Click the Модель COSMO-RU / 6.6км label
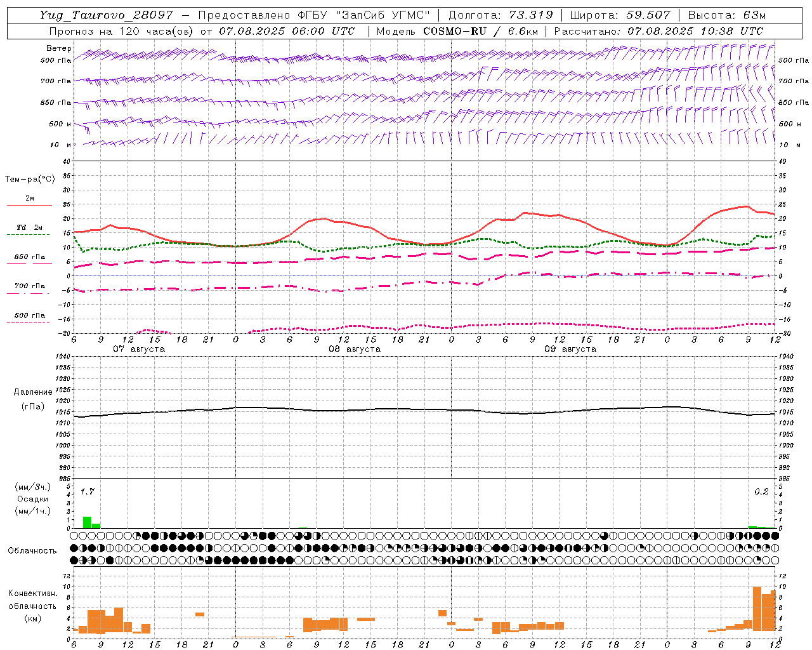This screenshot has width=812, height=650. (x=457, y=31)
